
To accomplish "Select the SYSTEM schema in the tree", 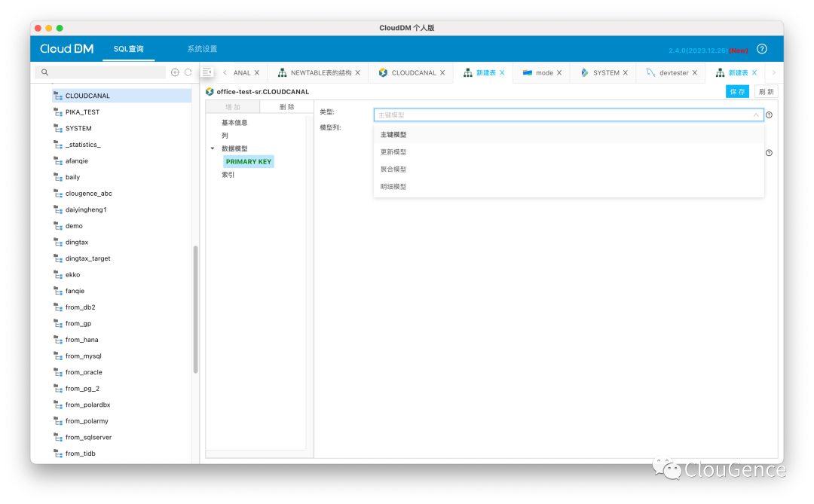I will coord(78,128).
